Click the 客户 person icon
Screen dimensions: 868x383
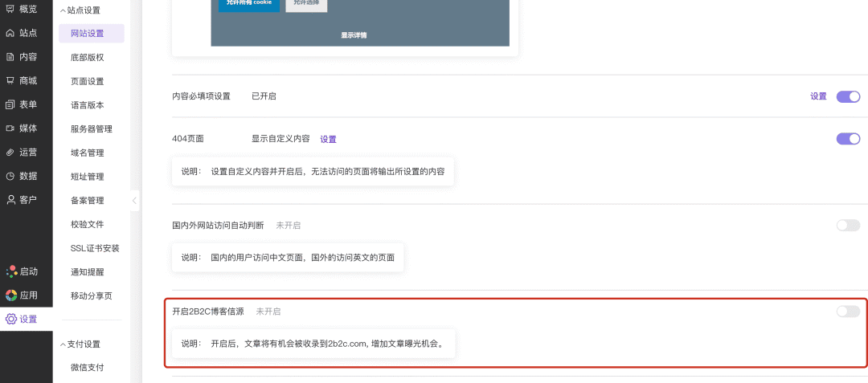coord(10,200)
